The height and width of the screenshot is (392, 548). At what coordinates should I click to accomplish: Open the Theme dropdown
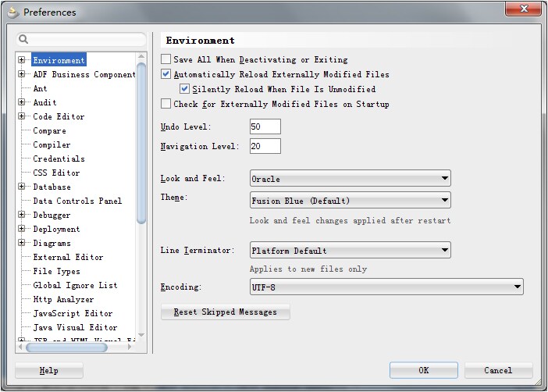(x=350, y=201)
